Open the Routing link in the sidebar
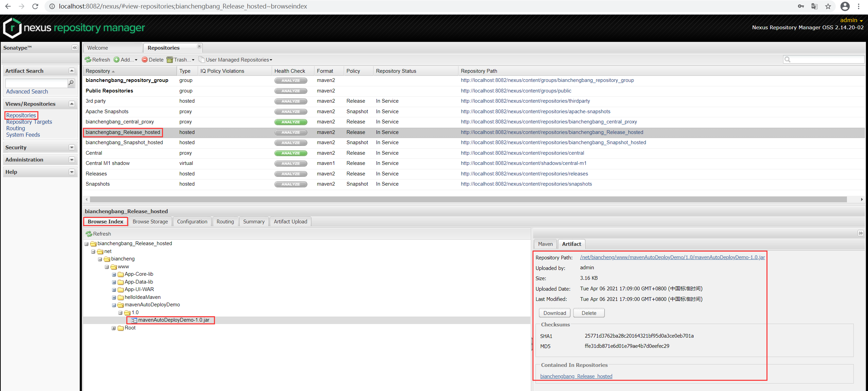The image size is (868, 391). (16, 129)
